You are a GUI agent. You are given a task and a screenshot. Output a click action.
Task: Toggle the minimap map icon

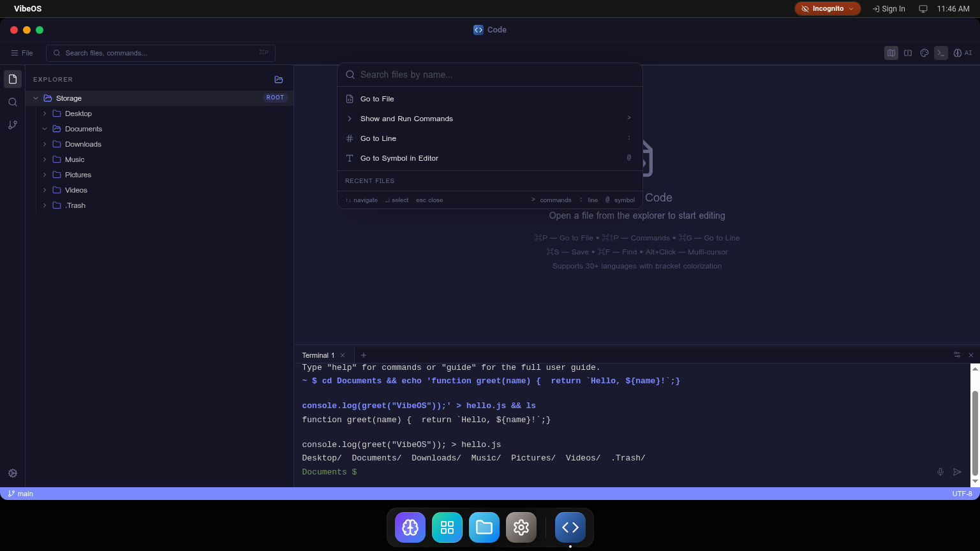click(891, 53)
